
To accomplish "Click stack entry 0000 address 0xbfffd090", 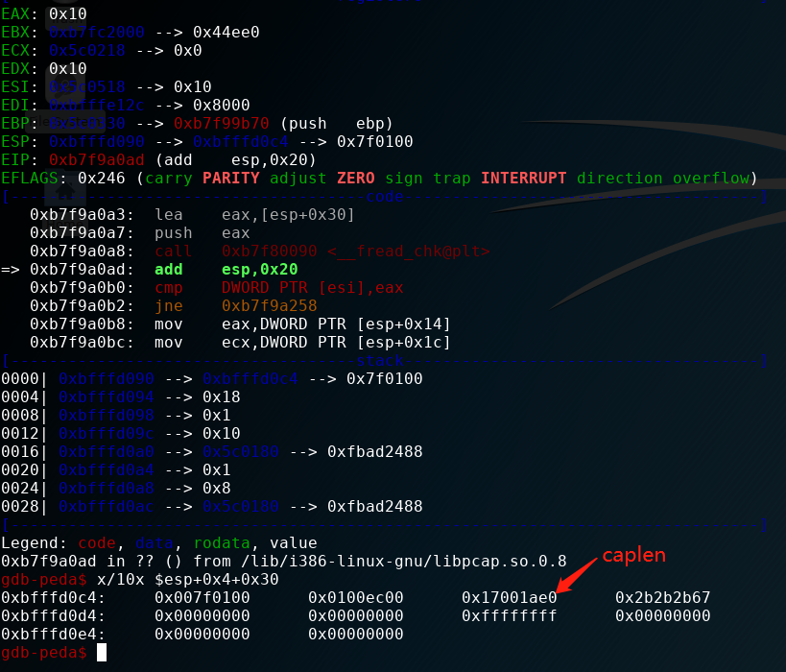I will 107,378.
